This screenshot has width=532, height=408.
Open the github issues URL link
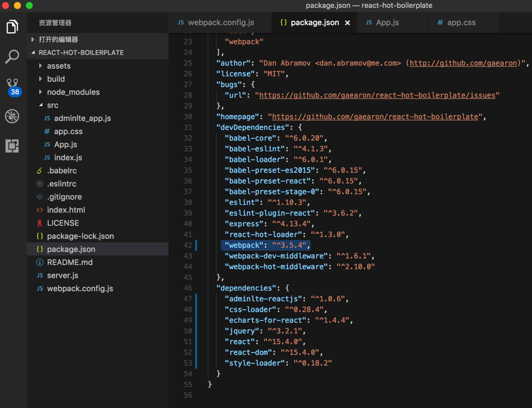377,95
